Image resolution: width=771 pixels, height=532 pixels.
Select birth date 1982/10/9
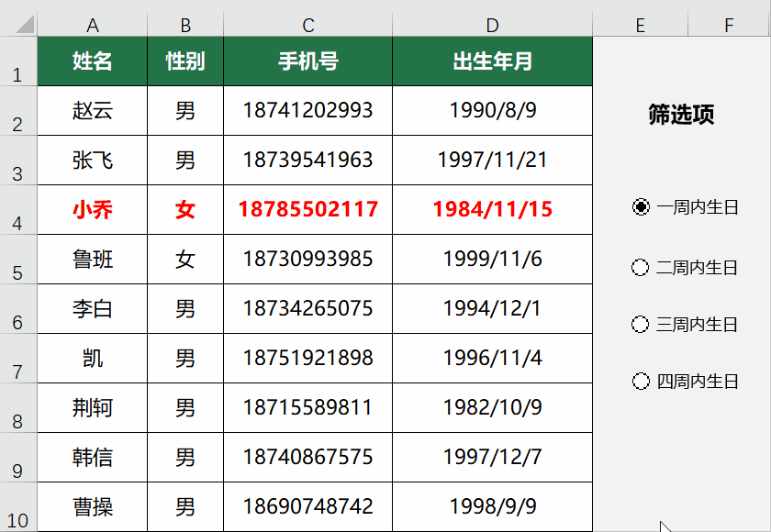[492, 408]
